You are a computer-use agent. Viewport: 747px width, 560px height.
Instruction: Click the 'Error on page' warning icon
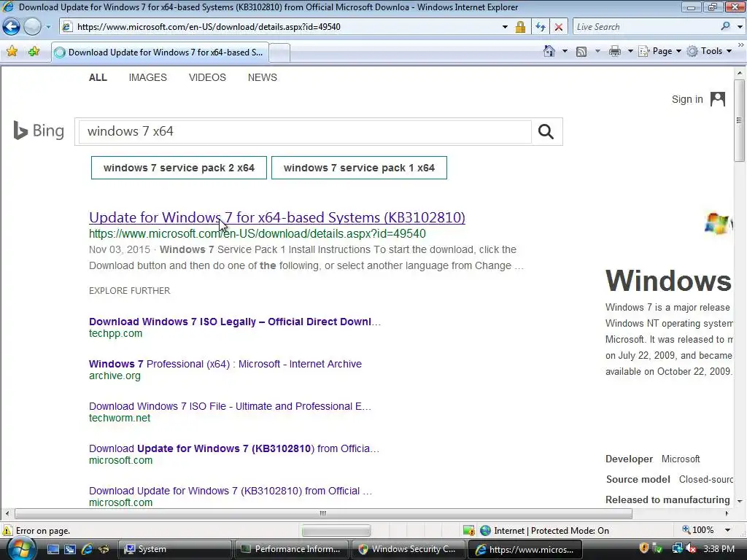click(x=7, y=531)
